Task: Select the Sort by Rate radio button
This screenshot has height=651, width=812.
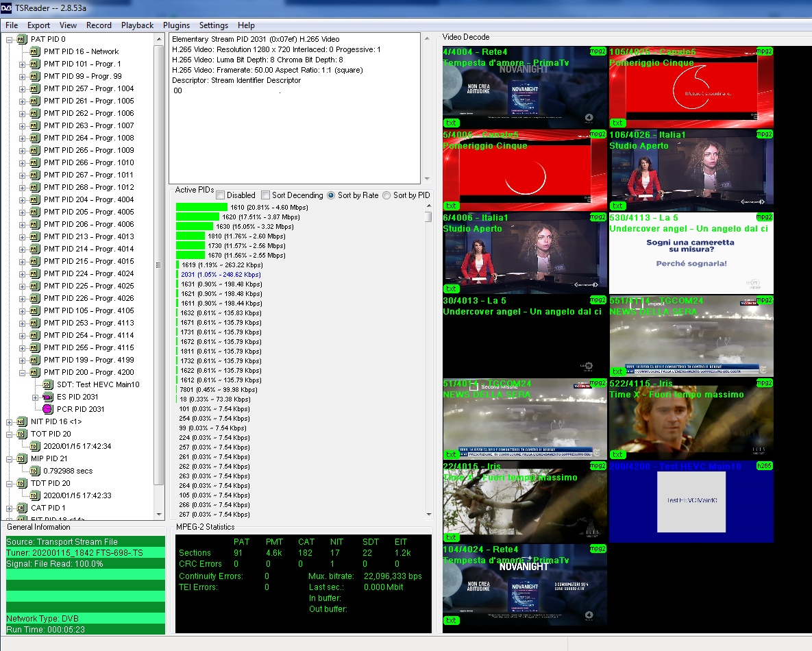Action: (x=331, y=195)
